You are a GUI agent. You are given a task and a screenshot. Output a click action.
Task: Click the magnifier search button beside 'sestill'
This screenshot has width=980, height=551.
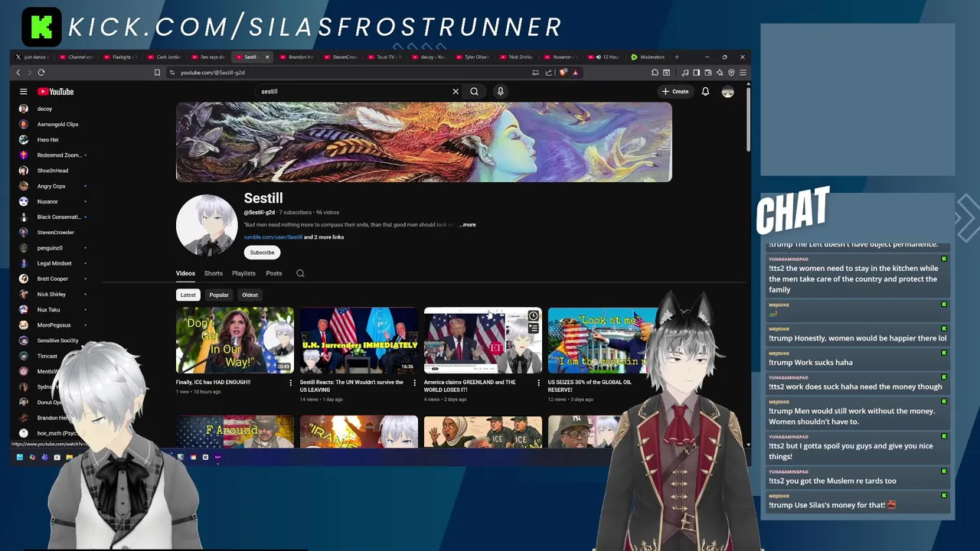coord(475,91)
